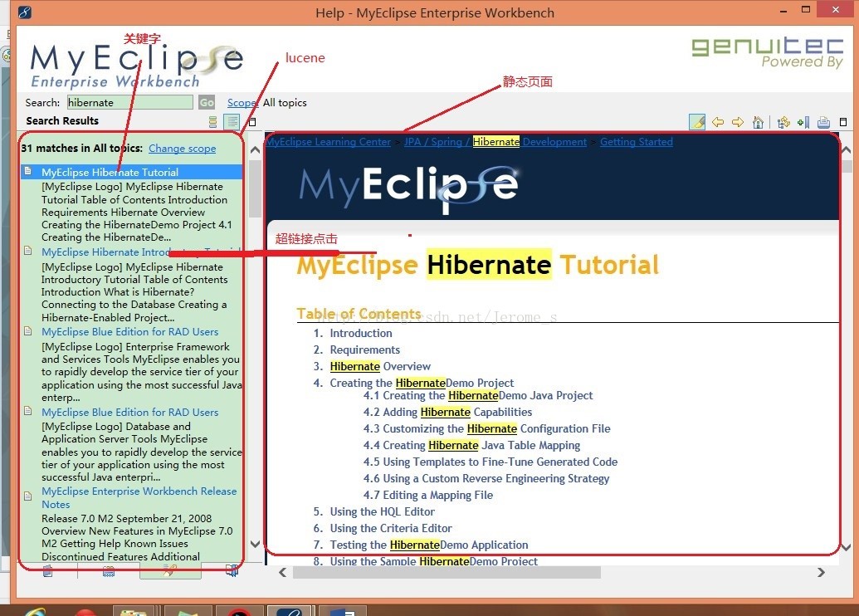Open the Home icon in help toolbar
This screenshot has height=616, width=859.
(758, 122)
